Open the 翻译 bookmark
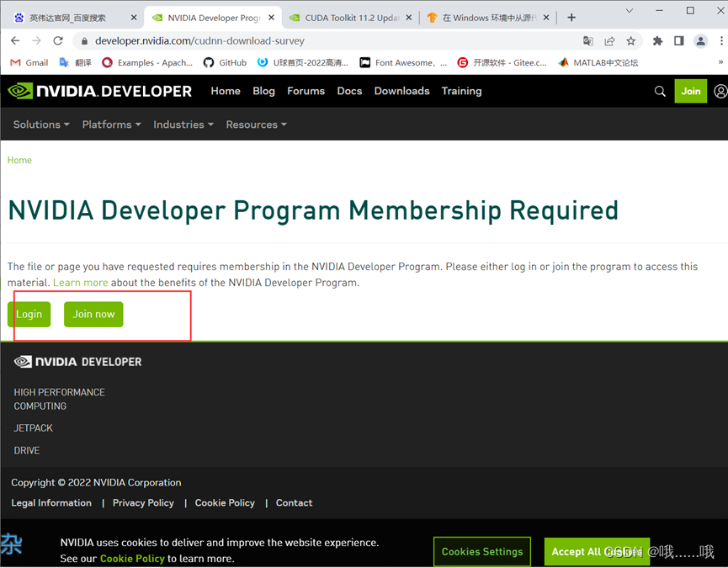The image size is (728, 568). tap(75, 62)
